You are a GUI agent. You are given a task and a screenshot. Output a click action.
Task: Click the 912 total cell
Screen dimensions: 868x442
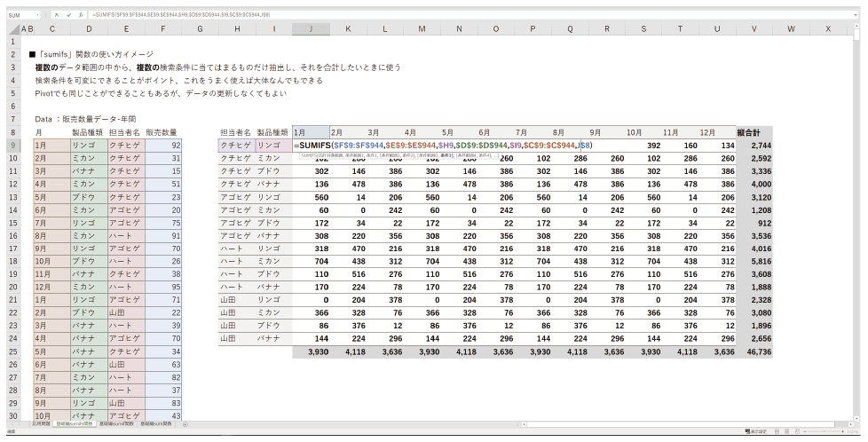point(754,223)
